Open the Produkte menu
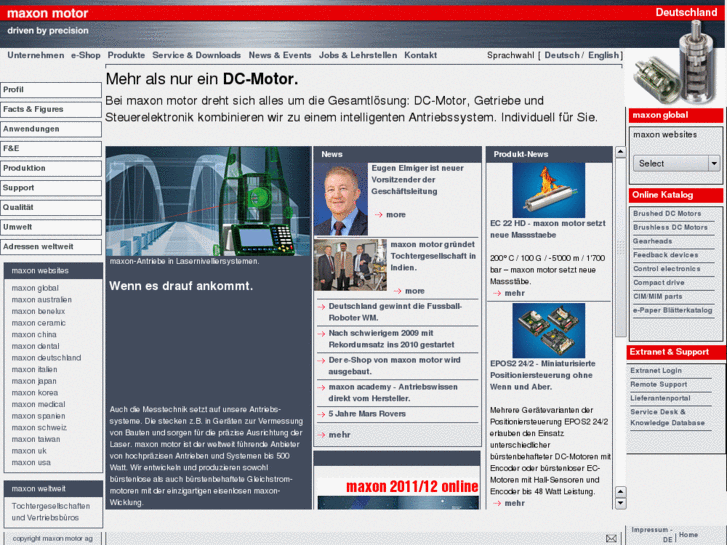The width and height of the screenshot is (727, 545). (126, 55)
